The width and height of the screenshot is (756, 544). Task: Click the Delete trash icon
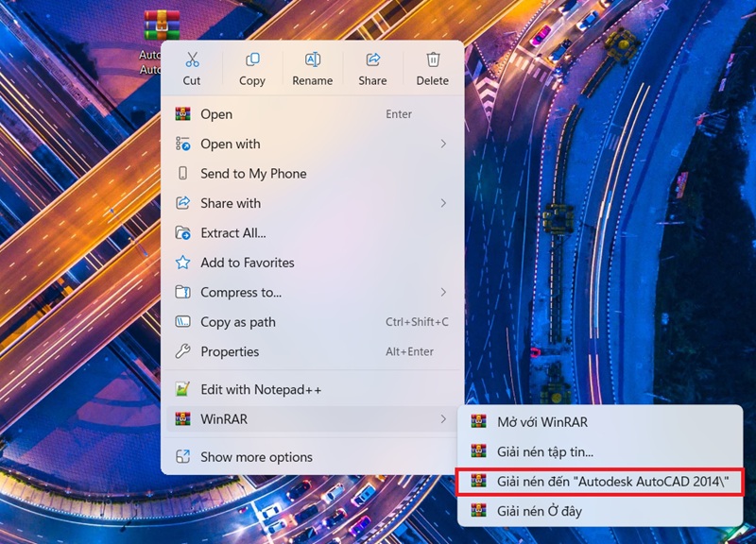432,59
